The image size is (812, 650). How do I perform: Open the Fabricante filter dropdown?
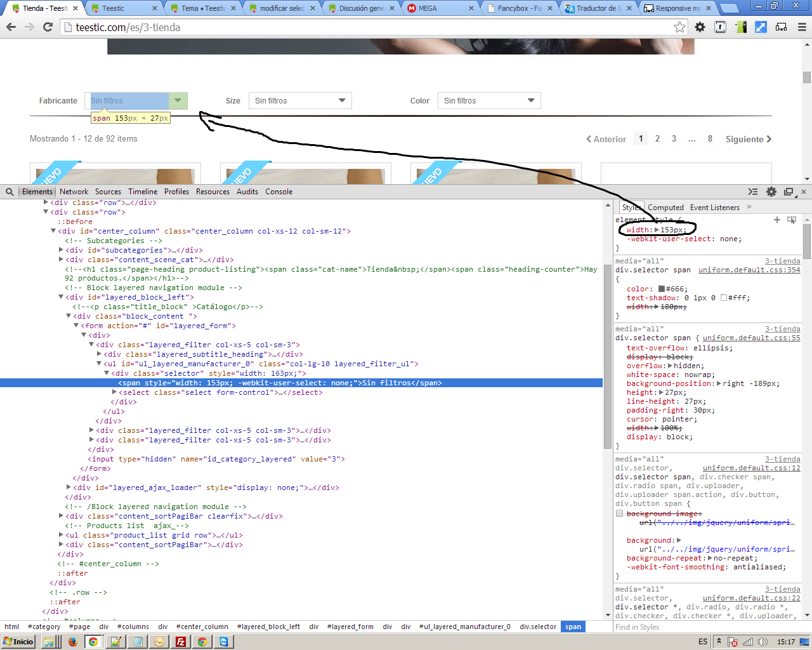tap(136, 101)
